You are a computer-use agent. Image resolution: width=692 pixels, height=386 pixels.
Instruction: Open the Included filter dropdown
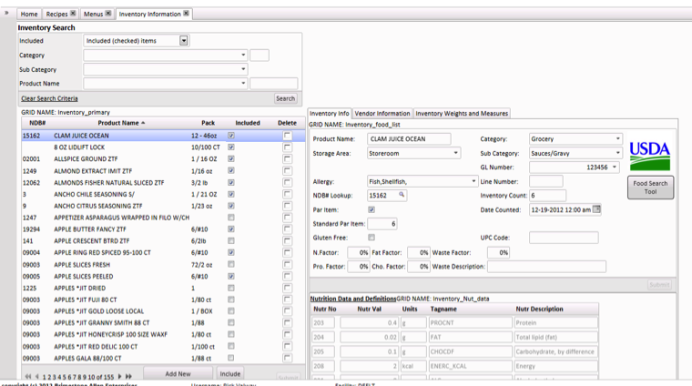tap(184, 41)
